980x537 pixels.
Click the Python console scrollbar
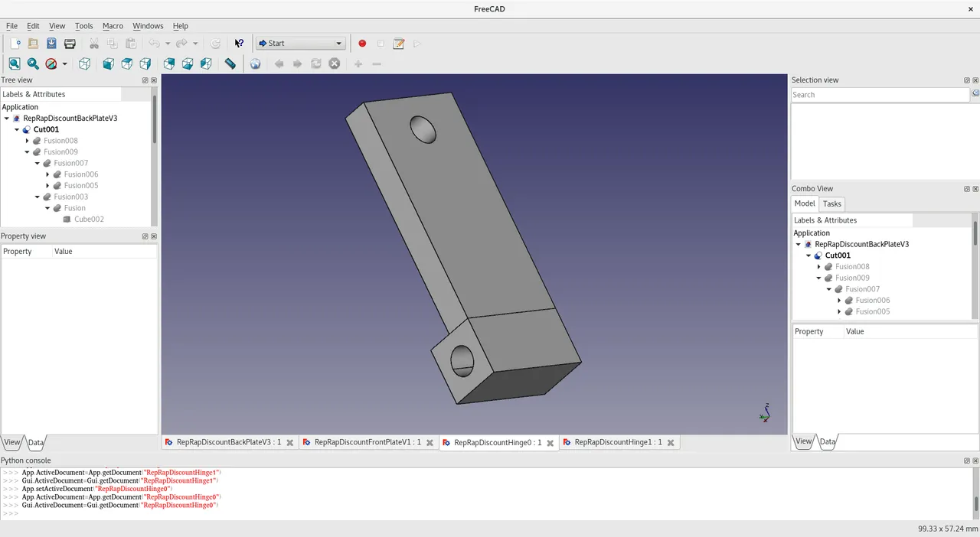coord(975,504)
